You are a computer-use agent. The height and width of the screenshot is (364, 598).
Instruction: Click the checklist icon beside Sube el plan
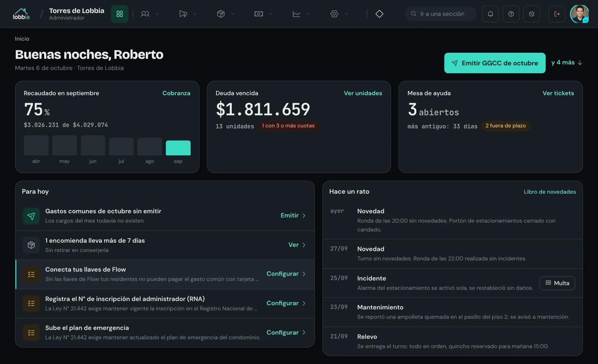[x=31, y=333]
